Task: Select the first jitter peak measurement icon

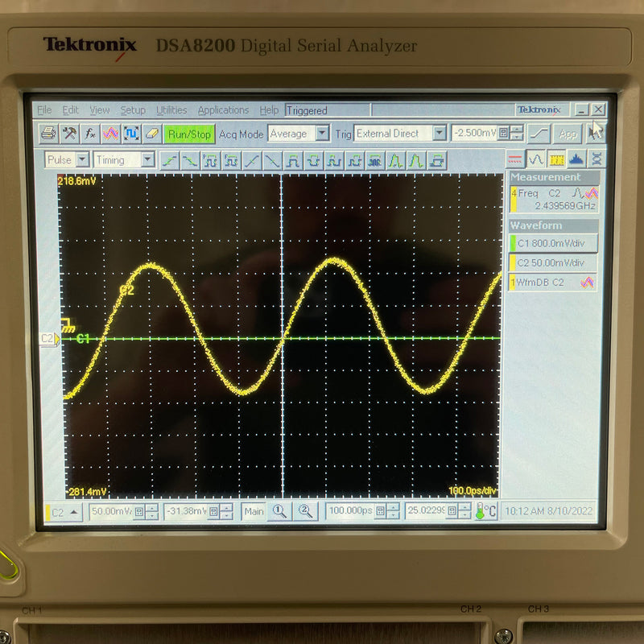Action: (395, 160)
